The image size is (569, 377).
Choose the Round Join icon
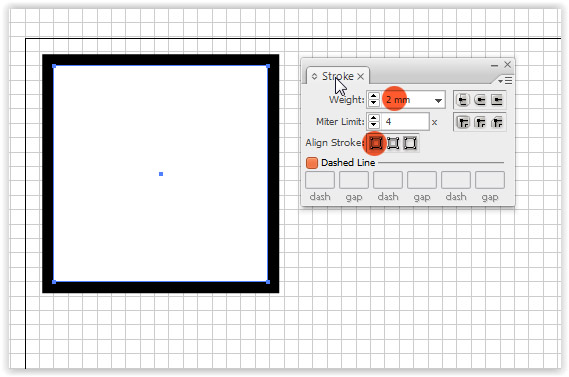480,122
